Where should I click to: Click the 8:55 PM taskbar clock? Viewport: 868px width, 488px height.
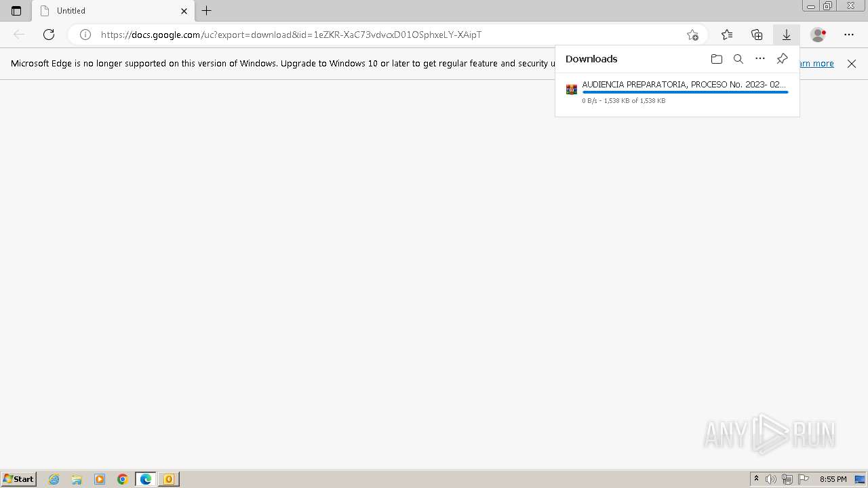(833, 479)
